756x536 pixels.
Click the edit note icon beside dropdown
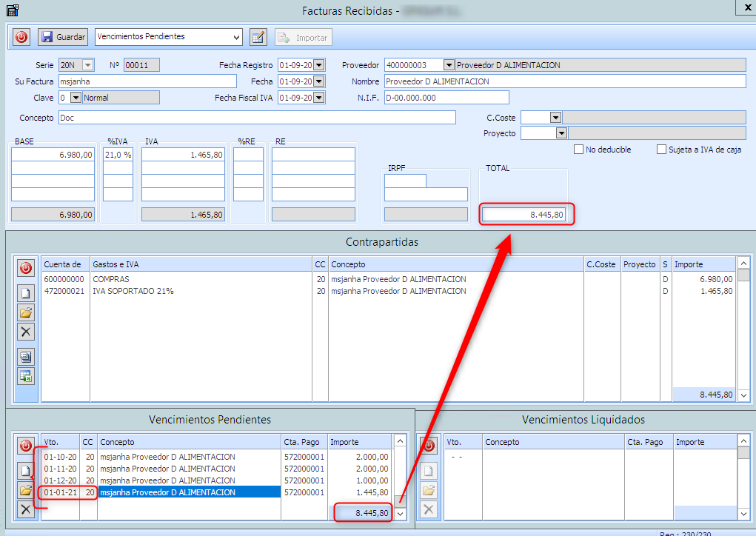tap(258, 37)
